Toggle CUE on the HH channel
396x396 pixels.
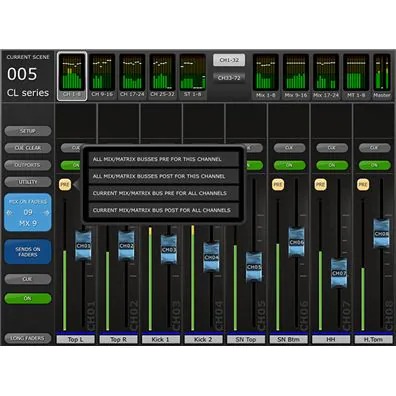[332, 148]
